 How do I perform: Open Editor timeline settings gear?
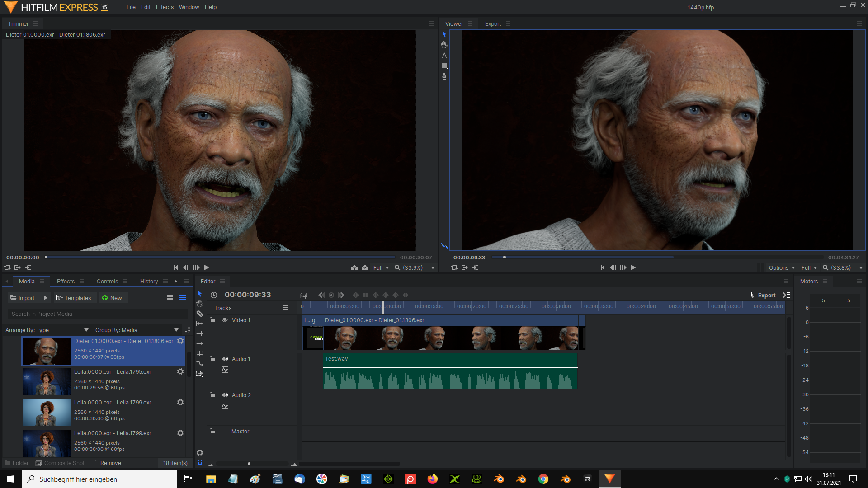click(200, 453)
